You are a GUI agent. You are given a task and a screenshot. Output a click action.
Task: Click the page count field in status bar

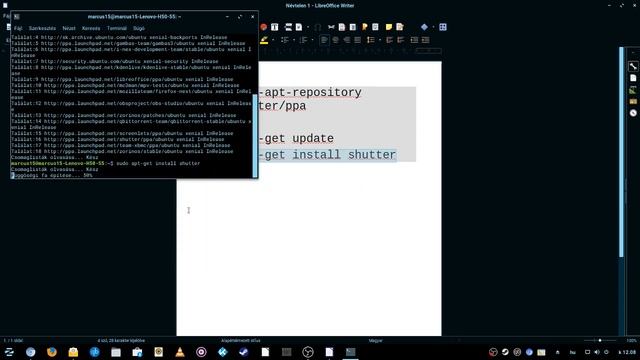tap(13, 340)
